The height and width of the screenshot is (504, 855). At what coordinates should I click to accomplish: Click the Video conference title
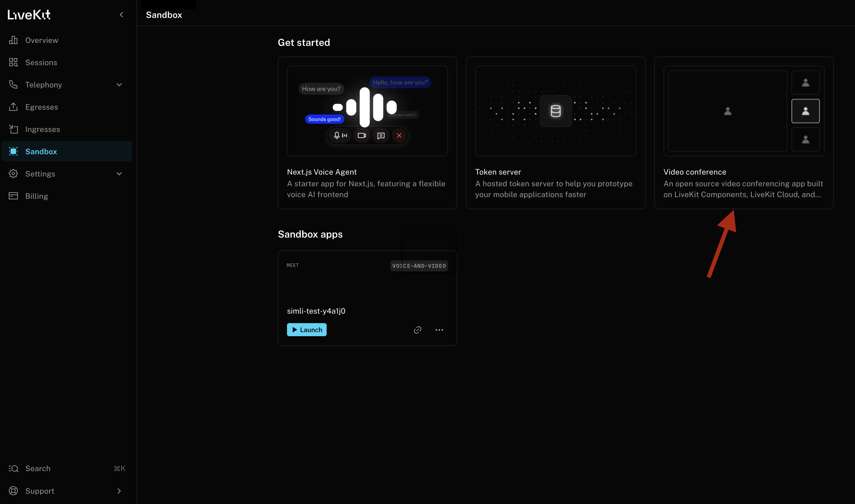pyautogui.click(x=695, y=172)
